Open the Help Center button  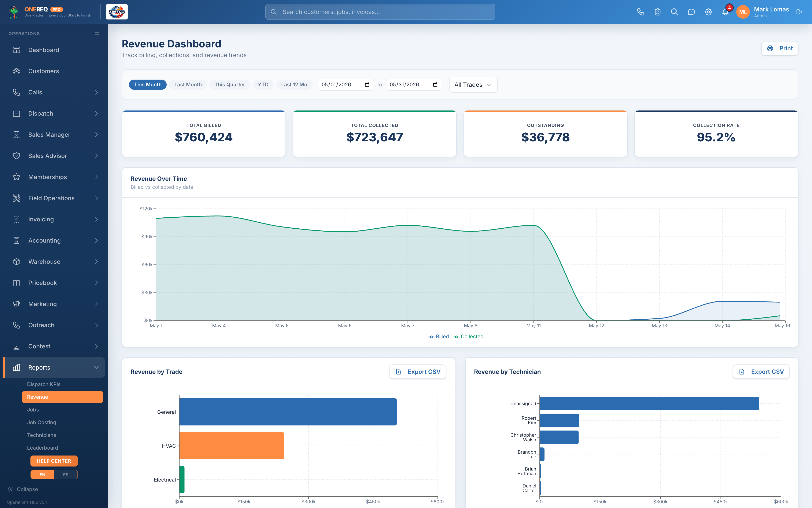pyautogui.click(x=54, y=461)
